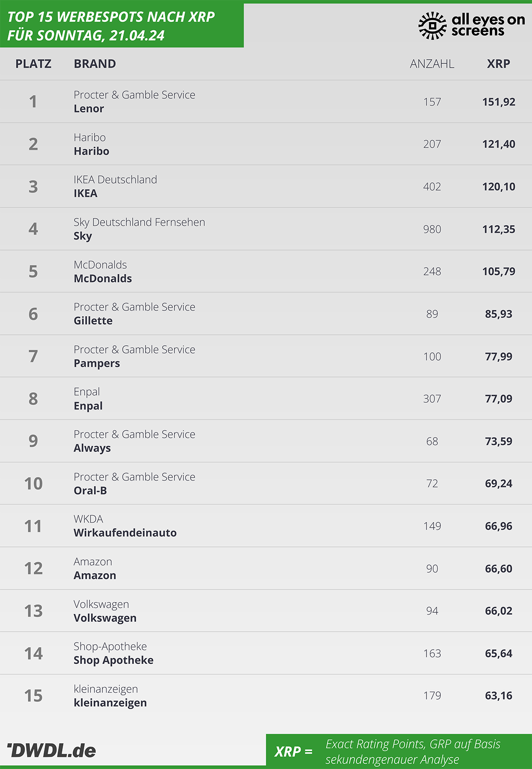Select the PLATZ column header
Image resolution: width=532 pixels, height=769 pixels.
point(33,64)
